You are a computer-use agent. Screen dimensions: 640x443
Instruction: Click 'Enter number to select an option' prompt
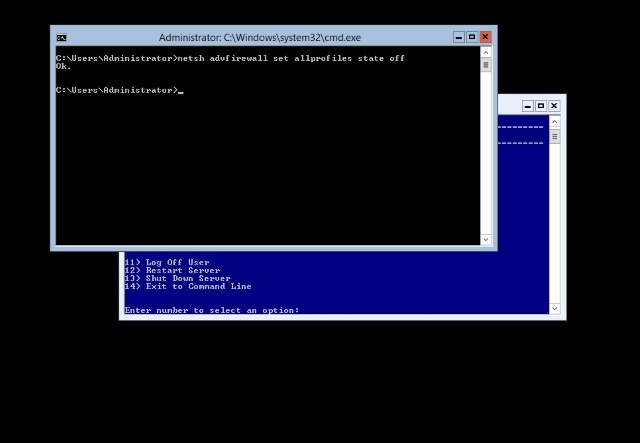[212, 310]
